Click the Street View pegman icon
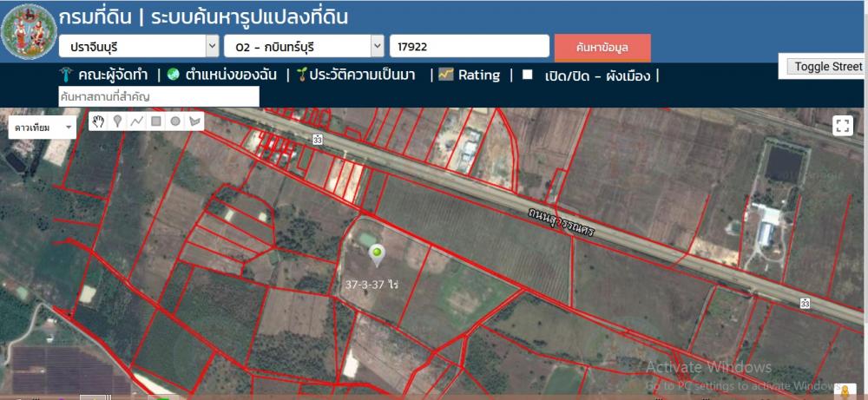Screen dimensions: 868x400 (845, 390)
